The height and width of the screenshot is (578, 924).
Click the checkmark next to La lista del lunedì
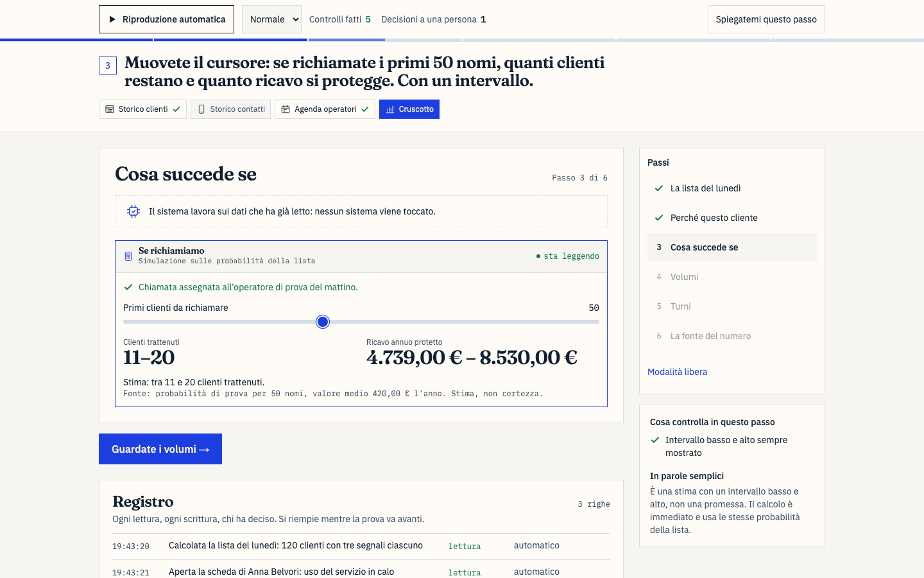659,188
